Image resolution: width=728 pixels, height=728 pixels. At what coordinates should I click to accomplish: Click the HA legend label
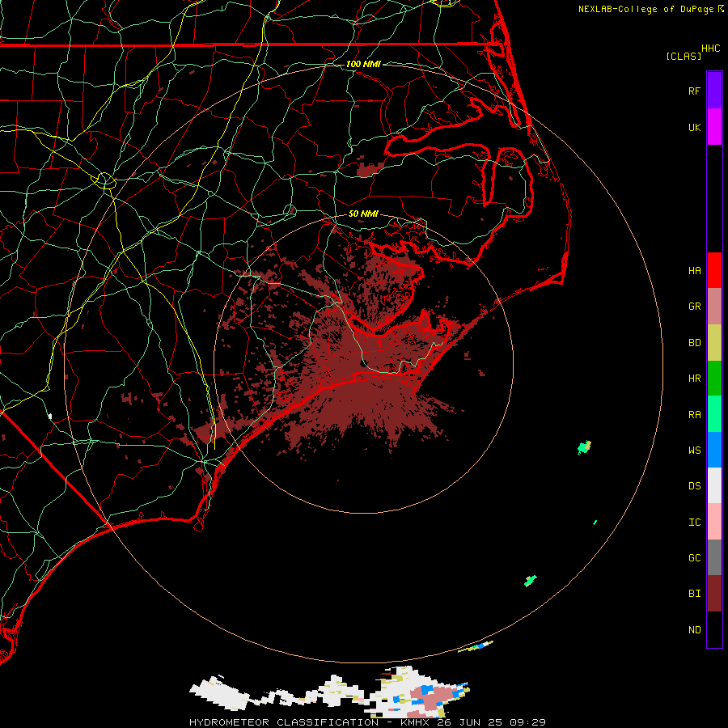[694, 270]
